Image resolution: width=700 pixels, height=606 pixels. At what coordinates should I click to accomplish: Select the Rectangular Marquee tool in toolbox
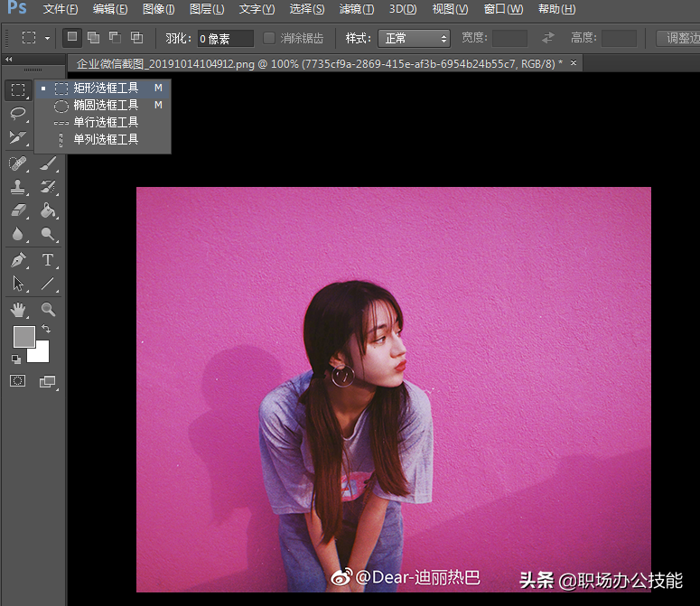(x=18, y=89)
